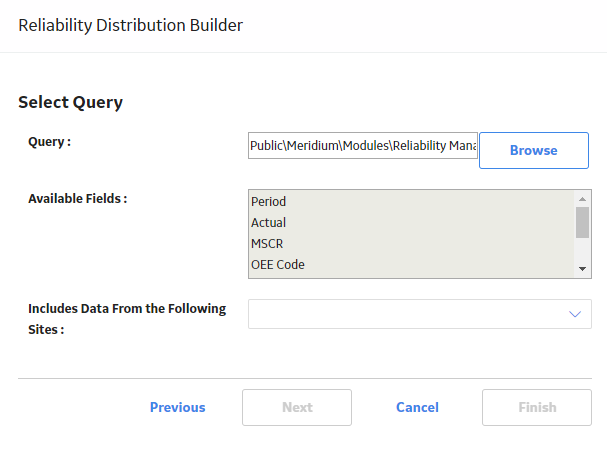Click the Includes Data From Sites label

tap(127, 319)
